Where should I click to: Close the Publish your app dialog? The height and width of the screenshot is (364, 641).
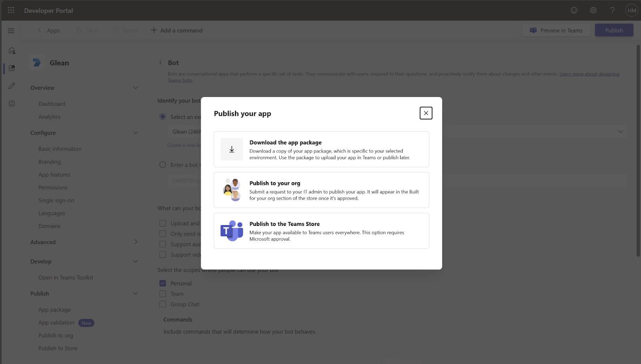point(426,113)
